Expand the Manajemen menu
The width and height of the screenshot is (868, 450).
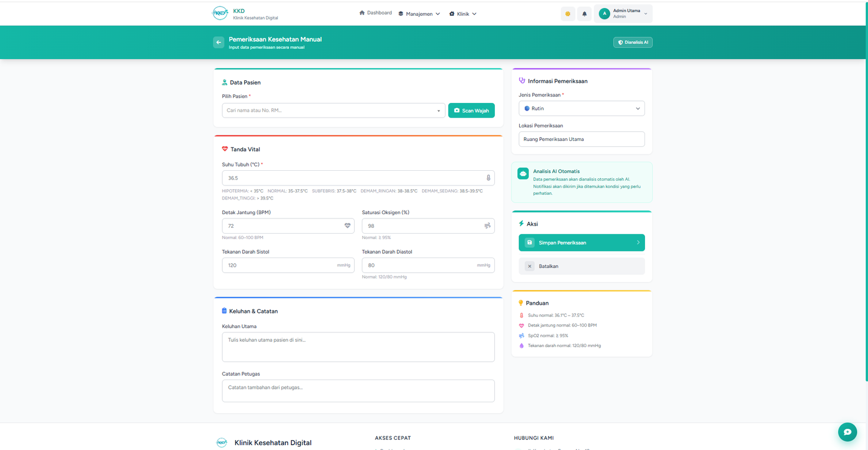pyautogui.click(x=419, y=14)
